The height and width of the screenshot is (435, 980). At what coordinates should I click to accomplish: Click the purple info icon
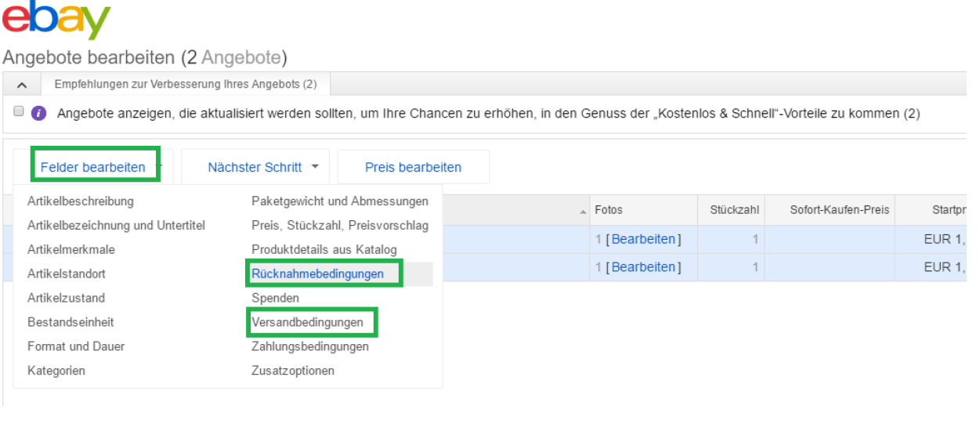38,114
